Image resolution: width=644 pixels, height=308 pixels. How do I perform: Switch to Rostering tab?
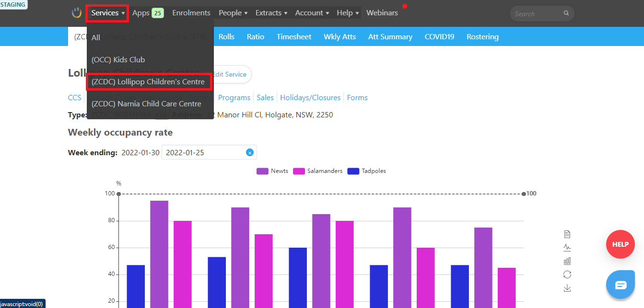(482, 36)
